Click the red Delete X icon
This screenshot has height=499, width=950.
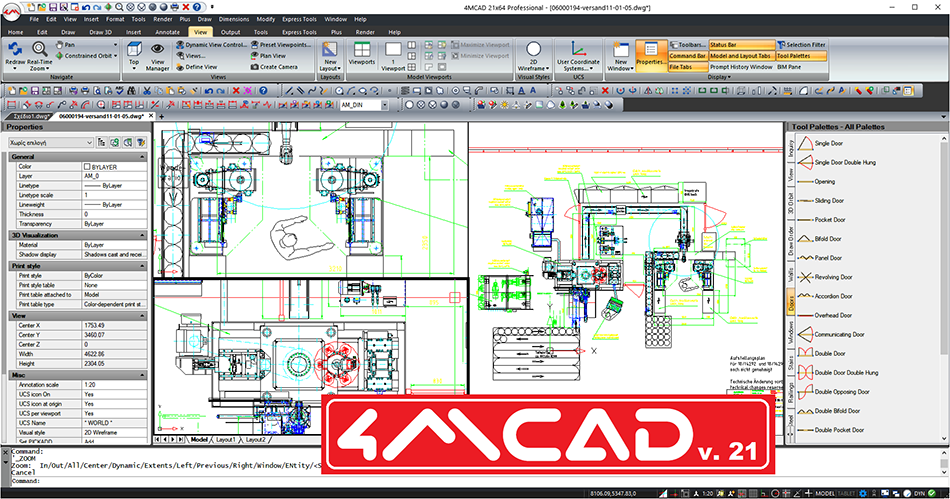pos(236,91)
